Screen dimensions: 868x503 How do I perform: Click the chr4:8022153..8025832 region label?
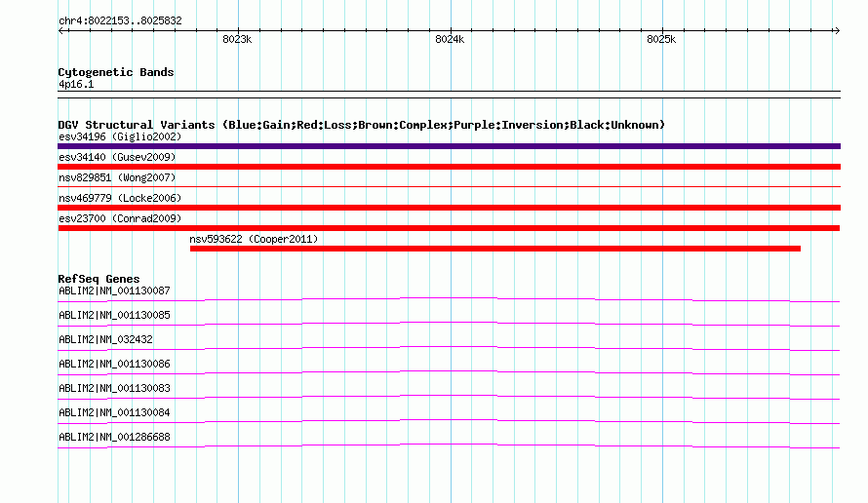pos(120,21)
